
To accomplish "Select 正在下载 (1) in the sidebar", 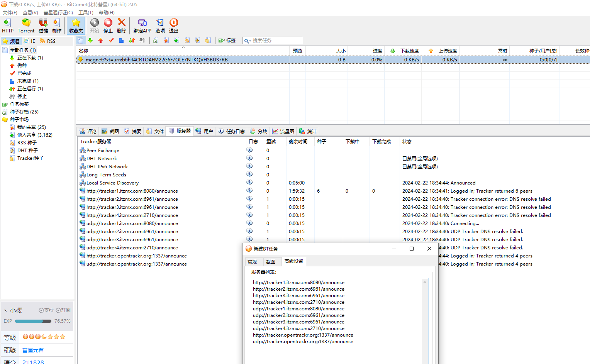I will [x=30, y=58].
